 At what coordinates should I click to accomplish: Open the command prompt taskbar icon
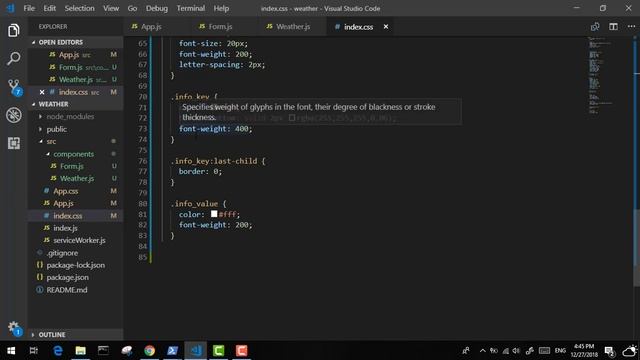pos(103,351)
